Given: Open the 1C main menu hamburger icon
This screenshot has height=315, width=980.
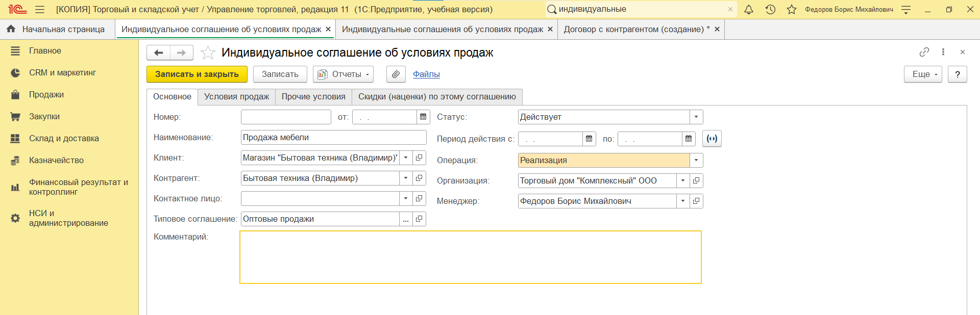Looking at the screenshot, I should (40, 9).
